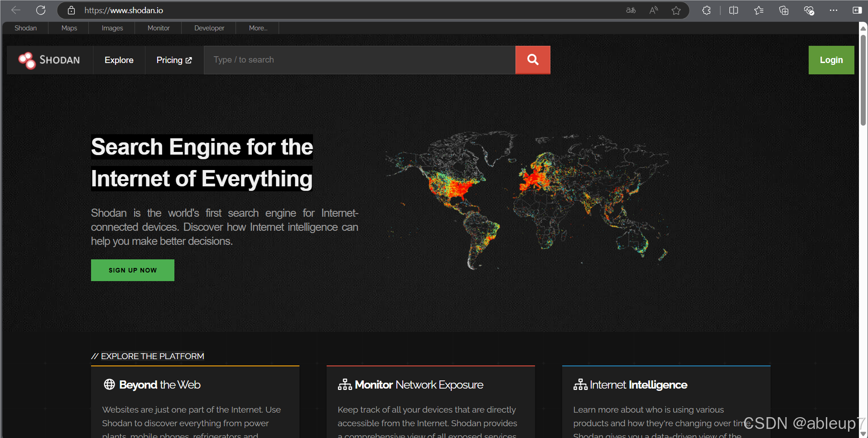
Task: Click the red search magnifier button
Action: pos(533,60)
